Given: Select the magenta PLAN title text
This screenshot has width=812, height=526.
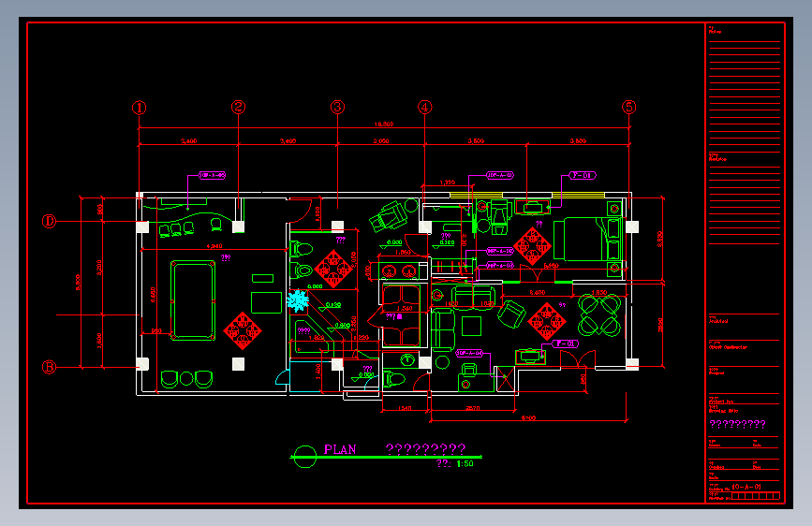Looking at the screenshot, I should pos(340,449).
